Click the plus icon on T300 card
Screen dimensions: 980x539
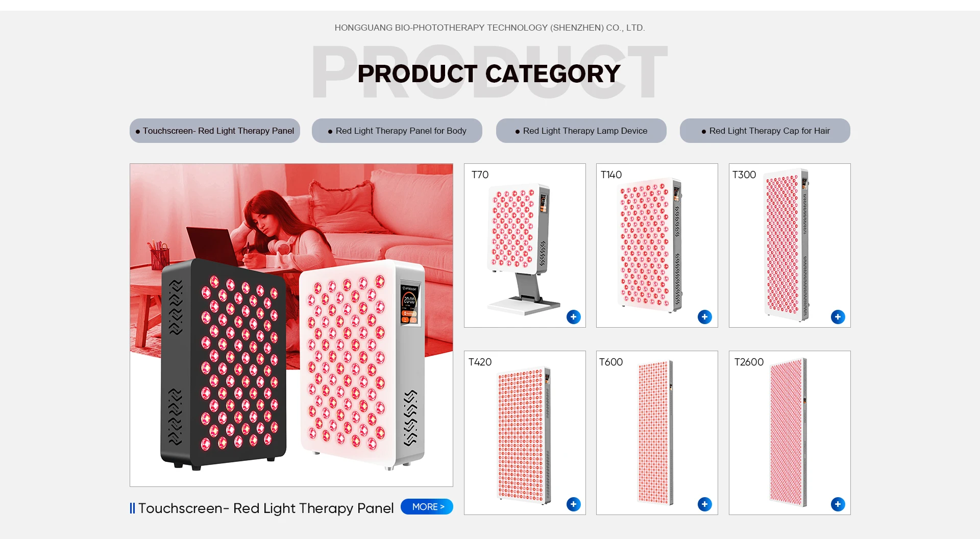pyautogui.click(x=838, y=317)
